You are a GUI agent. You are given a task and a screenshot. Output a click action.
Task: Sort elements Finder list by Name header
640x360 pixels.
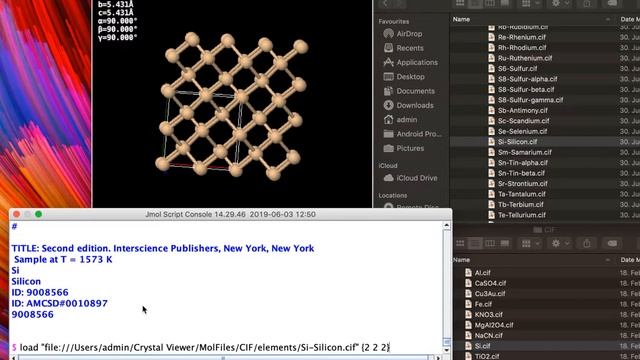tap(461, 19)
